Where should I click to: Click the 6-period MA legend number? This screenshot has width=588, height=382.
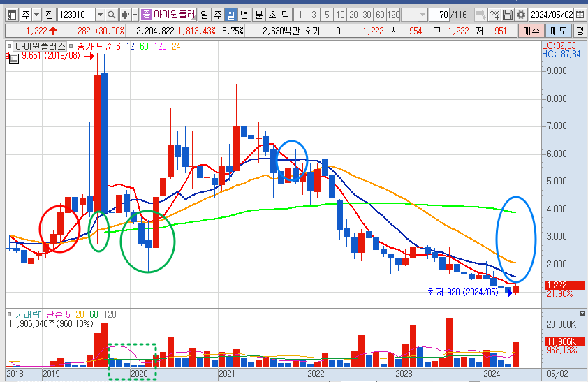(x=118, y=47)
